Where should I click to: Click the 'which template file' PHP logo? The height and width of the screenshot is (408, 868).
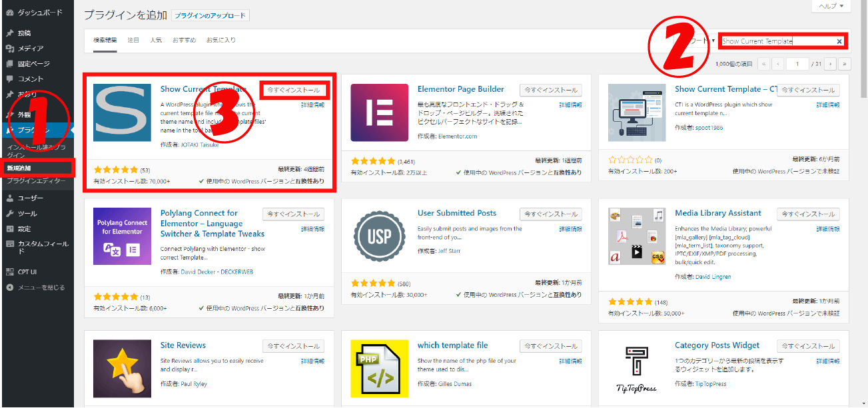click(379, 369)
